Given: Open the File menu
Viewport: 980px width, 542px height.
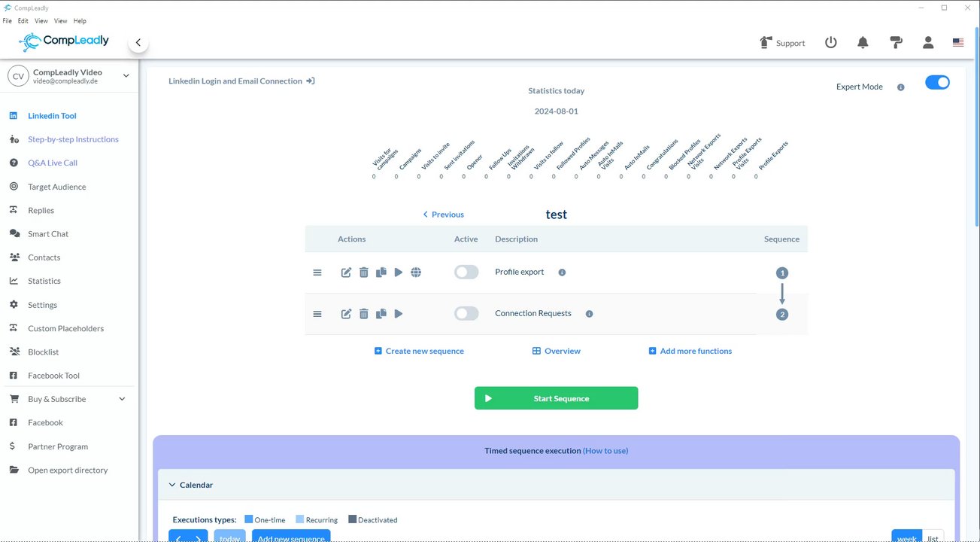Looking at the screenshot, I should pyautogui.click(x=8, y=21).
